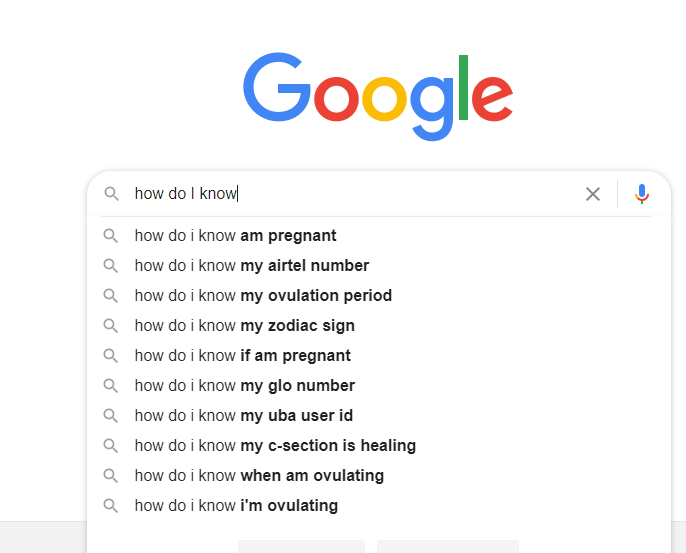Click magnifier icon beside 'am pregnant' suggestion
This screenshot has height=553, width=686.
111,236
